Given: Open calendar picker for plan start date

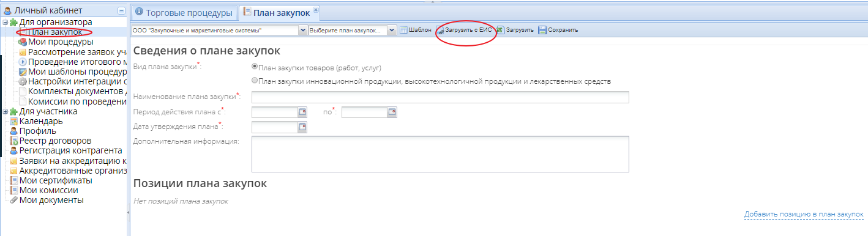Looking at the screenshot, I should tap(302, 112).
